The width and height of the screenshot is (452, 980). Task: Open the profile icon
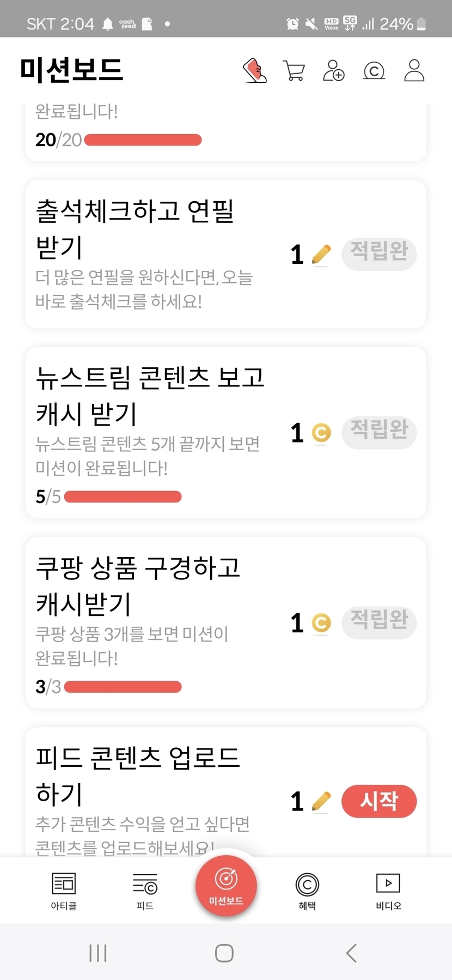coord(414,71)
